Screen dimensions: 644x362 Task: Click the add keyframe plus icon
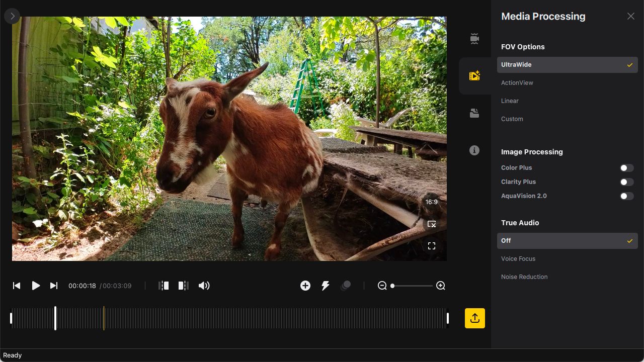tap(305, 286)
